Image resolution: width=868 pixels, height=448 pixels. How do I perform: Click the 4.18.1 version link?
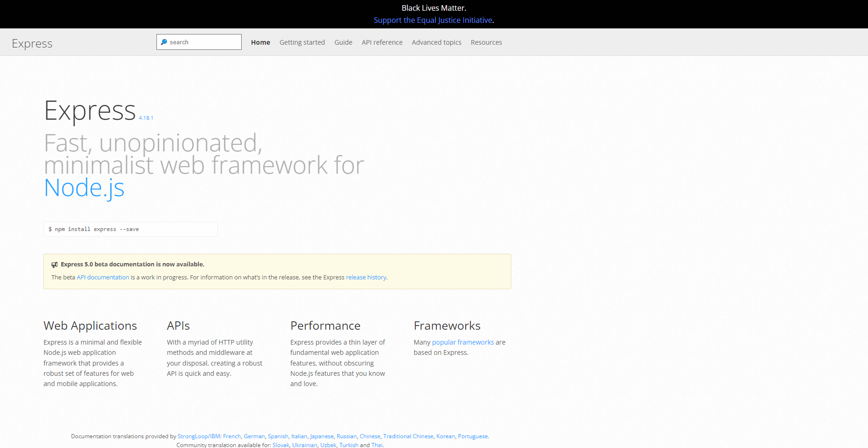146,118
